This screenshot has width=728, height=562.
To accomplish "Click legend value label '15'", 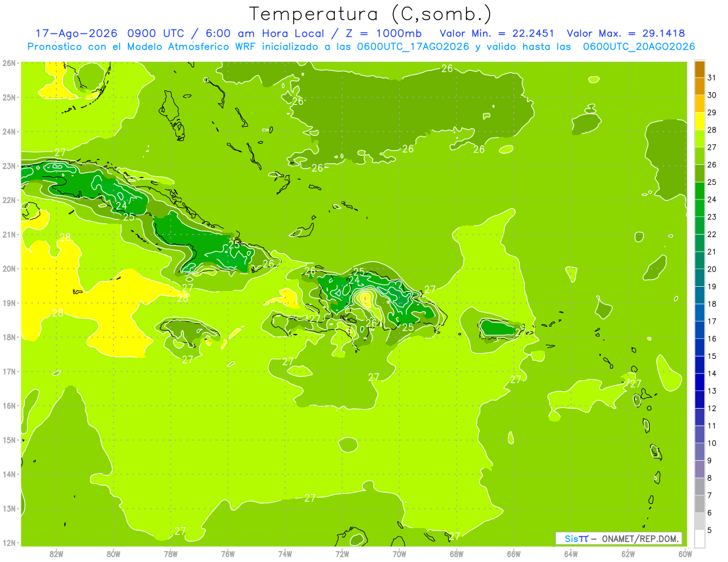I will coord(712,356).
